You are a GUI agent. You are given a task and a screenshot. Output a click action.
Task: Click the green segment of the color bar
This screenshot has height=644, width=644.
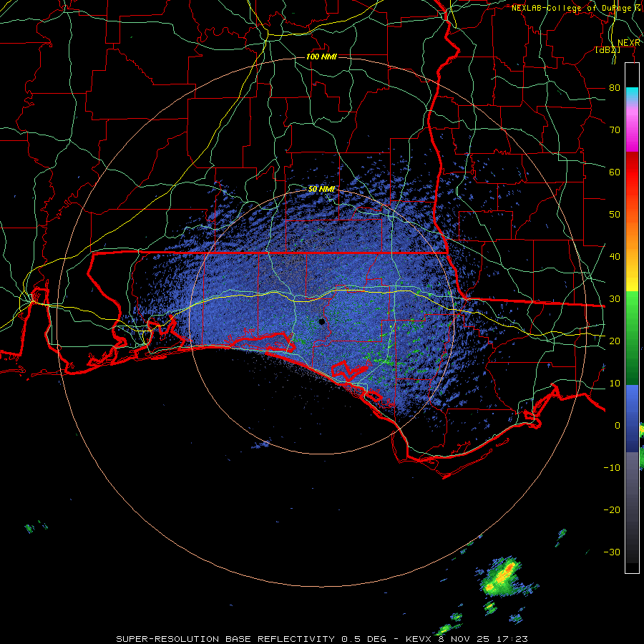point(632,338)
